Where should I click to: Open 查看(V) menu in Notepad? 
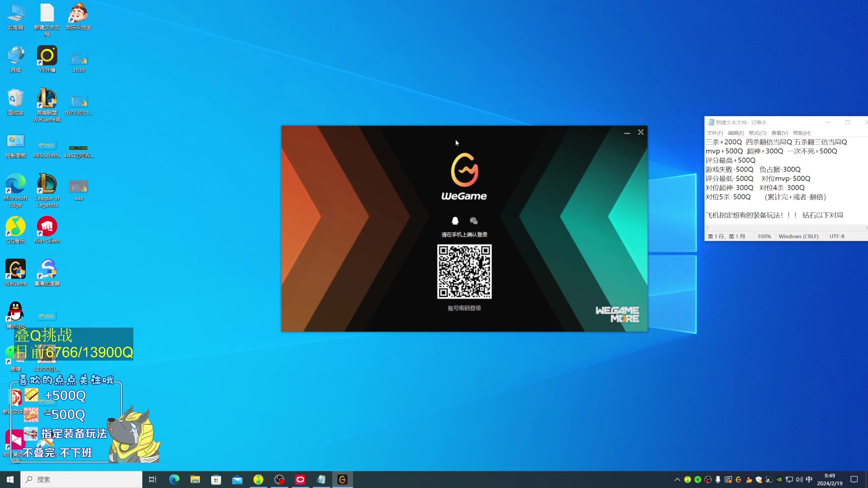click(779, 133)
